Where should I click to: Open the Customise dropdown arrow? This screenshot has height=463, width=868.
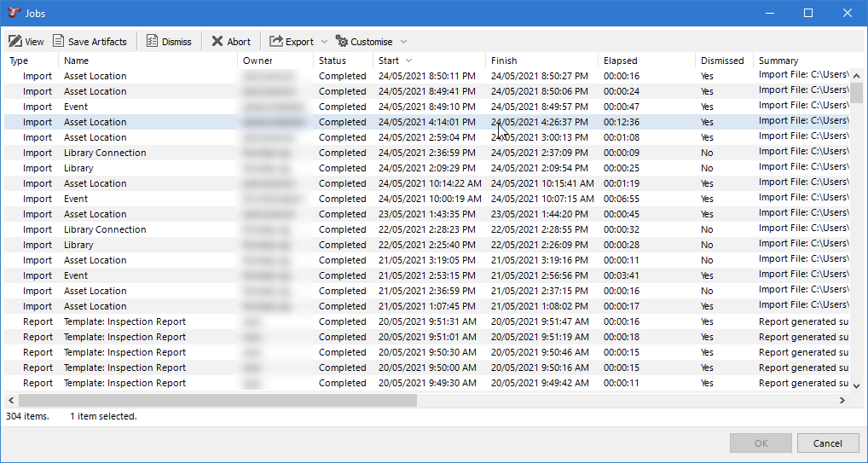(x=403, y=42)
